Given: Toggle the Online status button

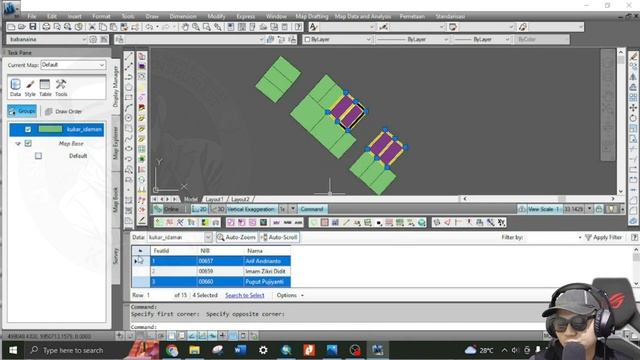Looking at the screenshot, I should 167,209.
